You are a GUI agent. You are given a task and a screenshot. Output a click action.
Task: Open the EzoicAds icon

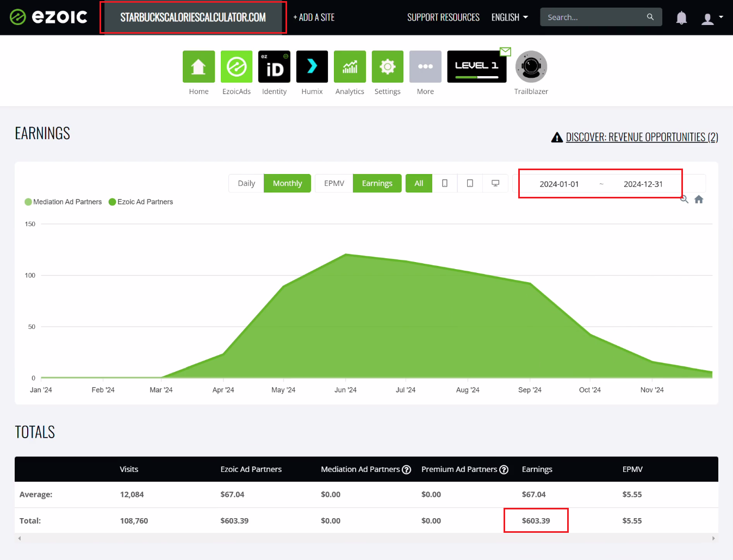[x=237, y=66]
